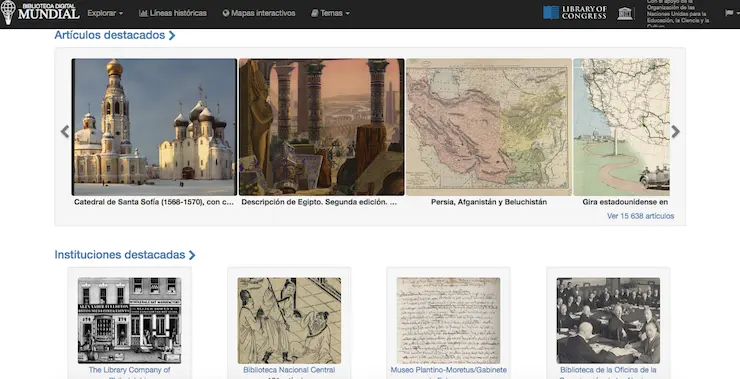The width and height of the screenshot is (740, 379).
Task: Open Biblioteca de la Oficina meeting photo
Action: [608, 320]
